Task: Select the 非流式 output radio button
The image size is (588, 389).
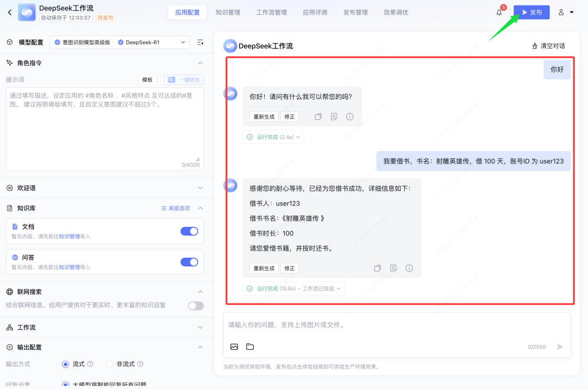Action: pyautogui.click(x=109, y=364)
